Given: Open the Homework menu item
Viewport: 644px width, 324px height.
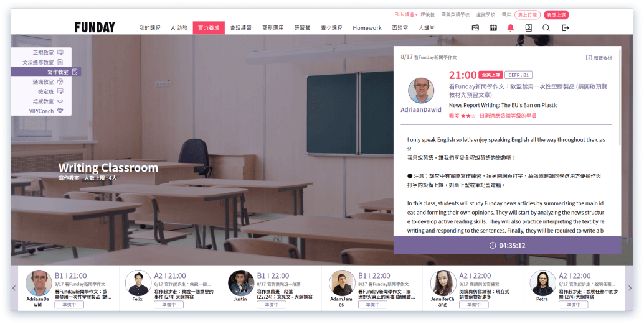Looking at the screenshot, I should 367,28.
